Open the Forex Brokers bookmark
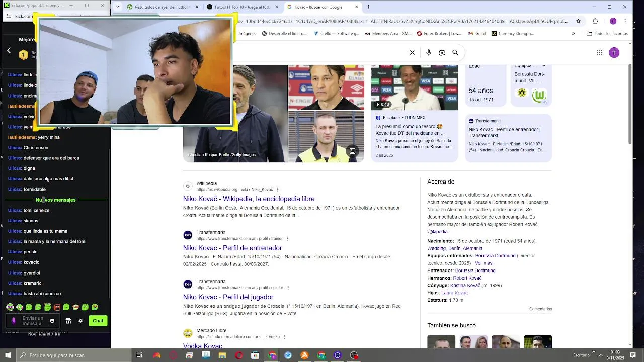The width and height of the screenshot is (644, 362). tap(439, 34)
